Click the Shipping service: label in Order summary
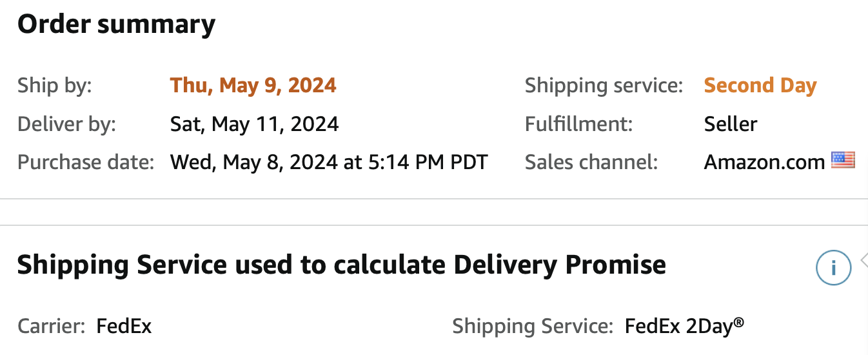This screenshot has width=868, height=355. coord(604,85)
